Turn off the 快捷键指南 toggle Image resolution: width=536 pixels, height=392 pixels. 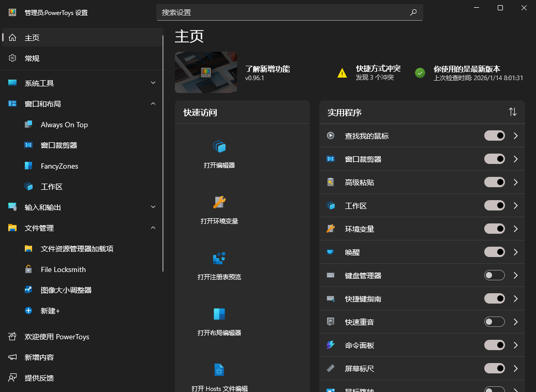point(494,298)
